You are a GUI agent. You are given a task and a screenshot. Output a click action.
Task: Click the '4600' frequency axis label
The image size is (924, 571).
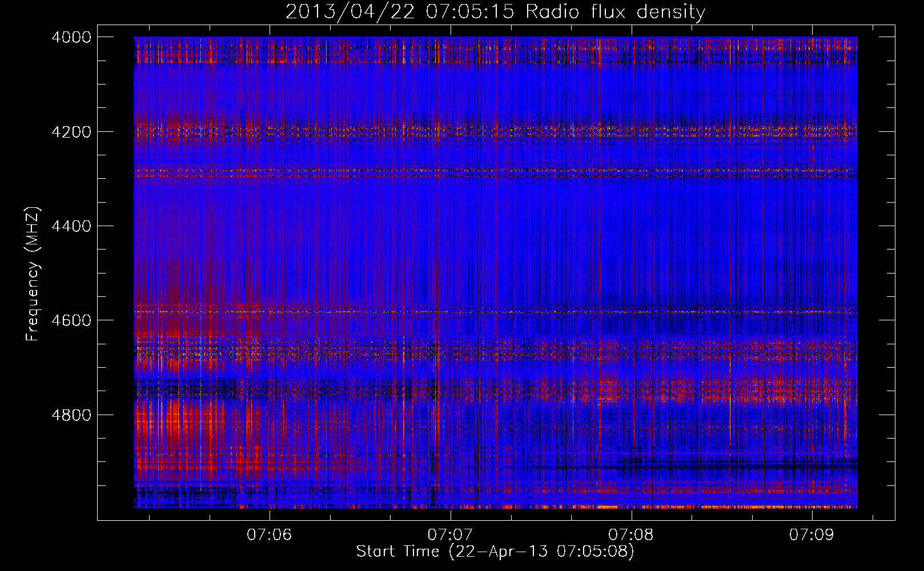71,320
